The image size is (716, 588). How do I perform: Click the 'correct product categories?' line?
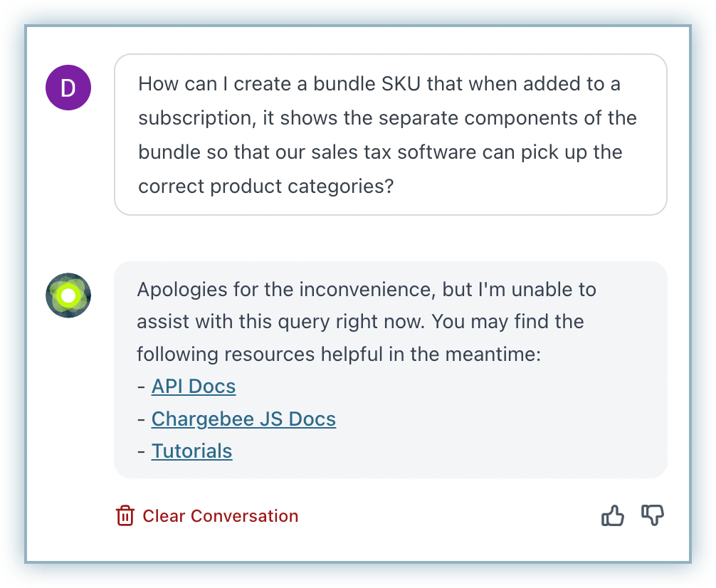pos(265,187)
